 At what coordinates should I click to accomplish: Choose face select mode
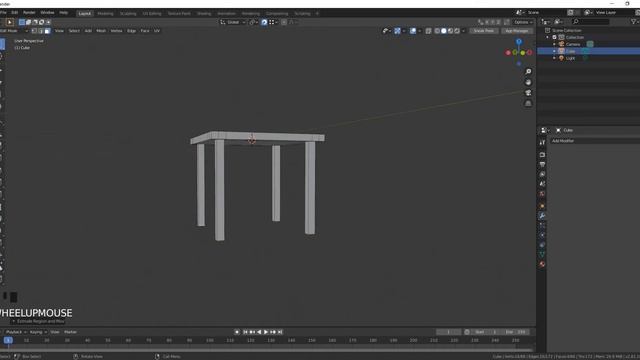point(47,31)
